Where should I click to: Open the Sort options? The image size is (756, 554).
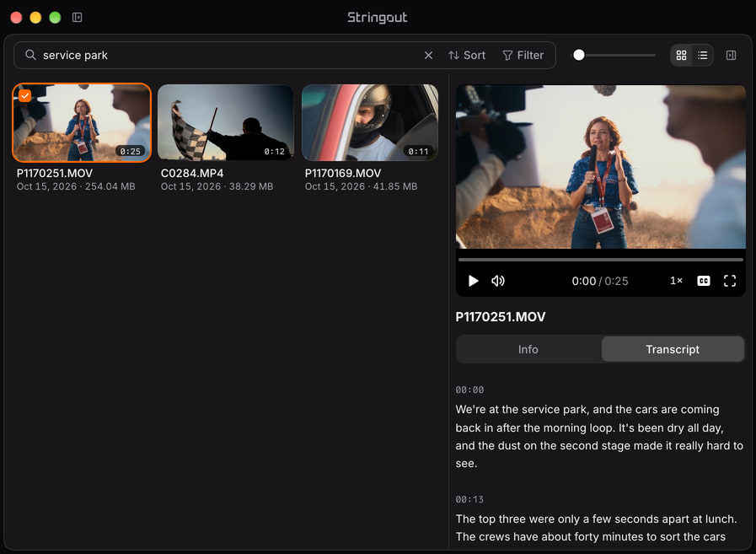click(x=467, y=56)
